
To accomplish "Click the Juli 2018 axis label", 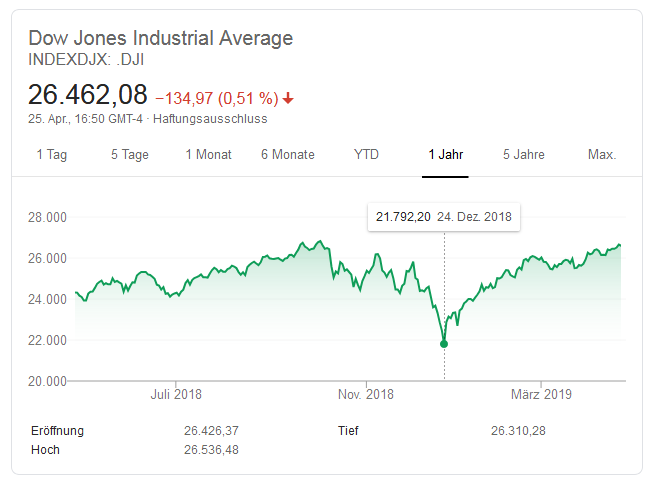I will click(x=176, y=394).
